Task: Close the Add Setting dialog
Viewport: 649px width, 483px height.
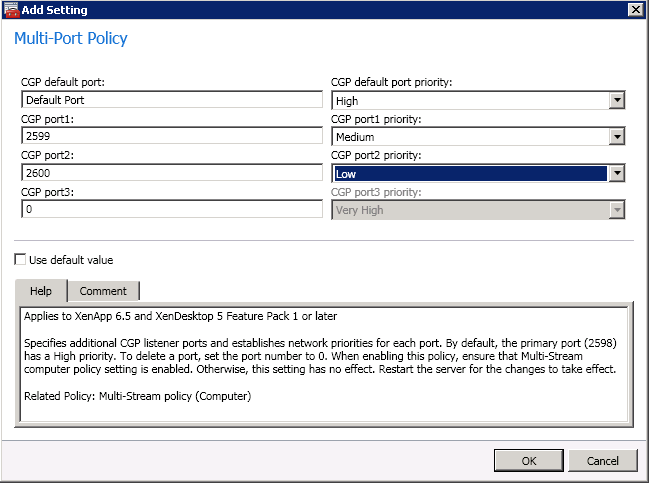Action: coord(635,10)
